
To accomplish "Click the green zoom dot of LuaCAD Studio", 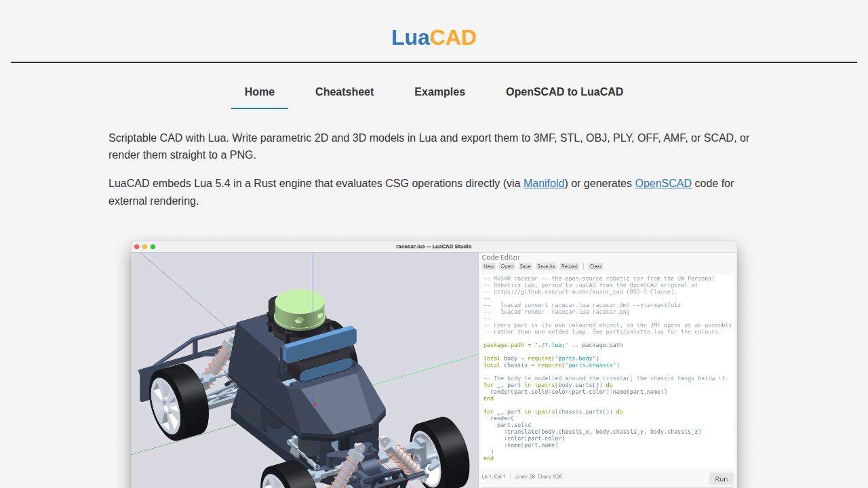I will click(x=153, y=247).
